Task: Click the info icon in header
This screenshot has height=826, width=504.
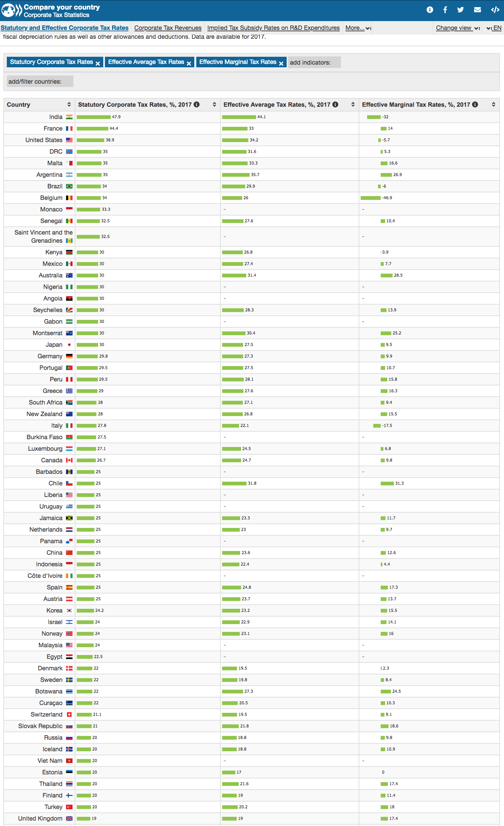Action: [x=430, y=10]
